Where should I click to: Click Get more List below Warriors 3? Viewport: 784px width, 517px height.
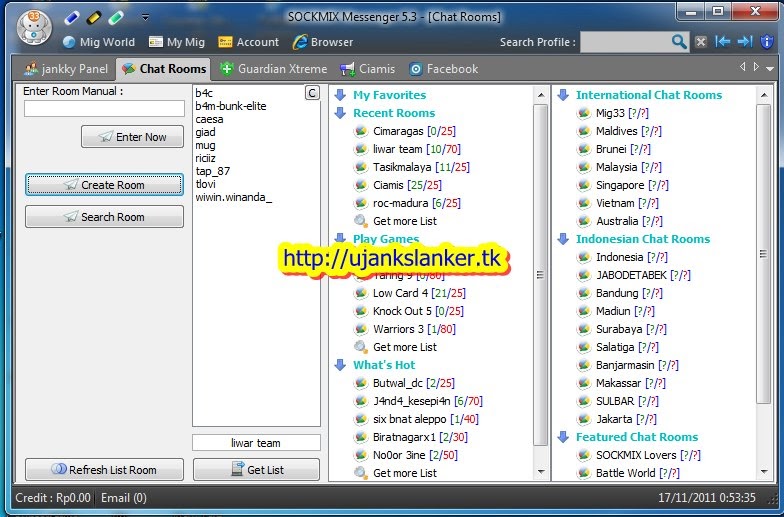[x=404, y=347]
